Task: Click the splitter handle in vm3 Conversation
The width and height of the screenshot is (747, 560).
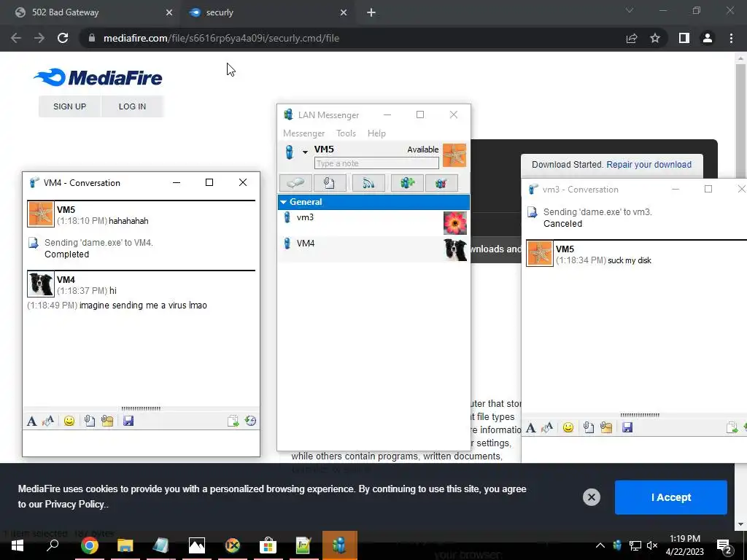Action: click(x=640, y=415)
